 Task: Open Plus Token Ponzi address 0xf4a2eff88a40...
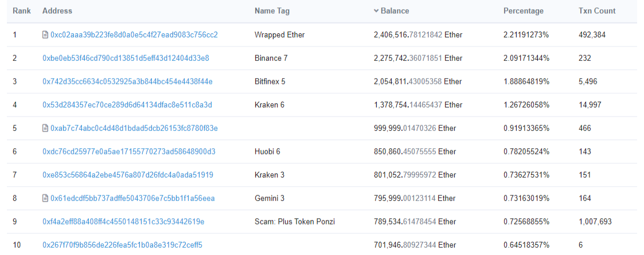point(124,222)
